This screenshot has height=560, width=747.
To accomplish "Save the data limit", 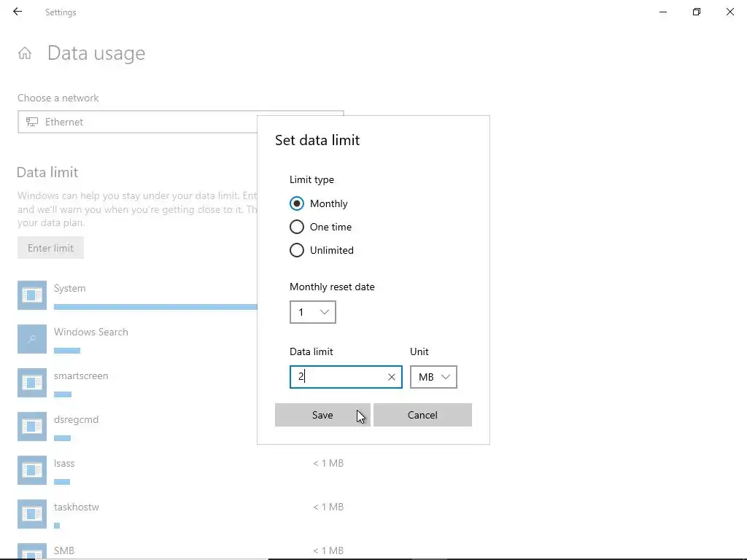I will (x=322, y=415).
